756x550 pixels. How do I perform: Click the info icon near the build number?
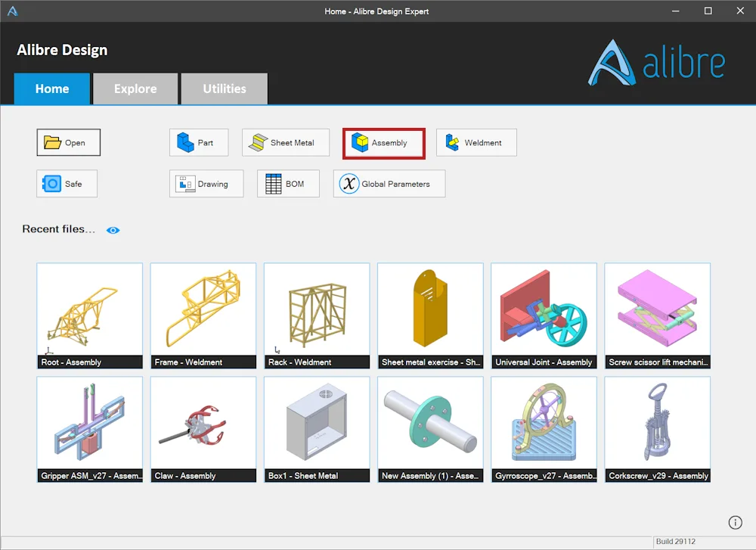(735, 523)
